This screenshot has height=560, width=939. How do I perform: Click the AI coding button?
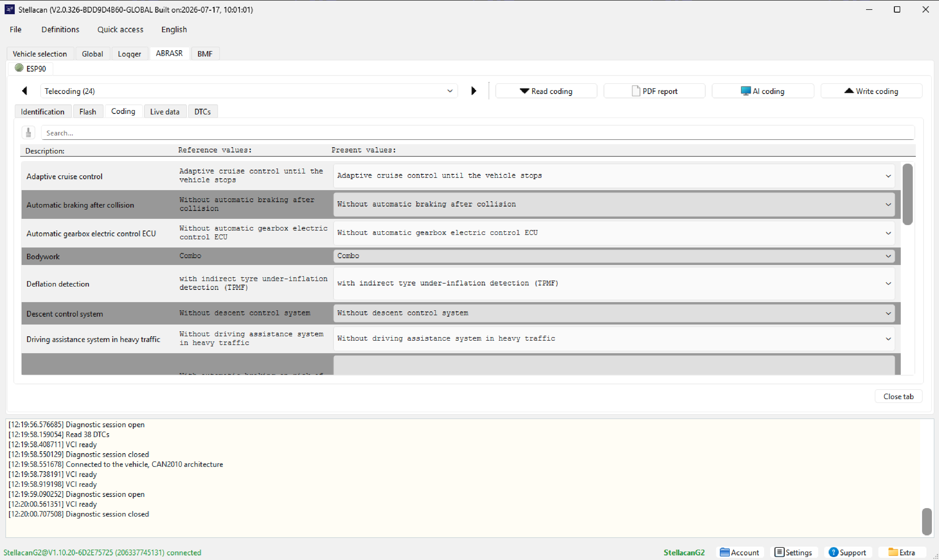point(763,91)
